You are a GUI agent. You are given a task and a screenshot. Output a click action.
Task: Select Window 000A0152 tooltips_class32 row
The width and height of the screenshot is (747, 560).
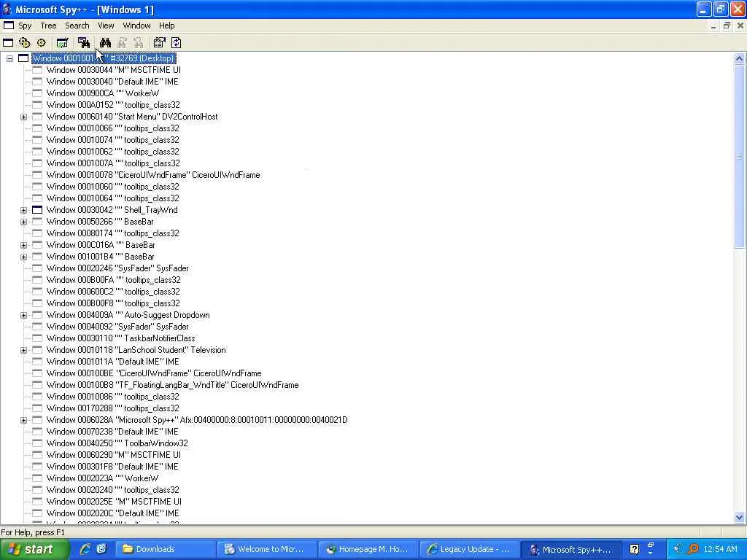pos(113,105)
